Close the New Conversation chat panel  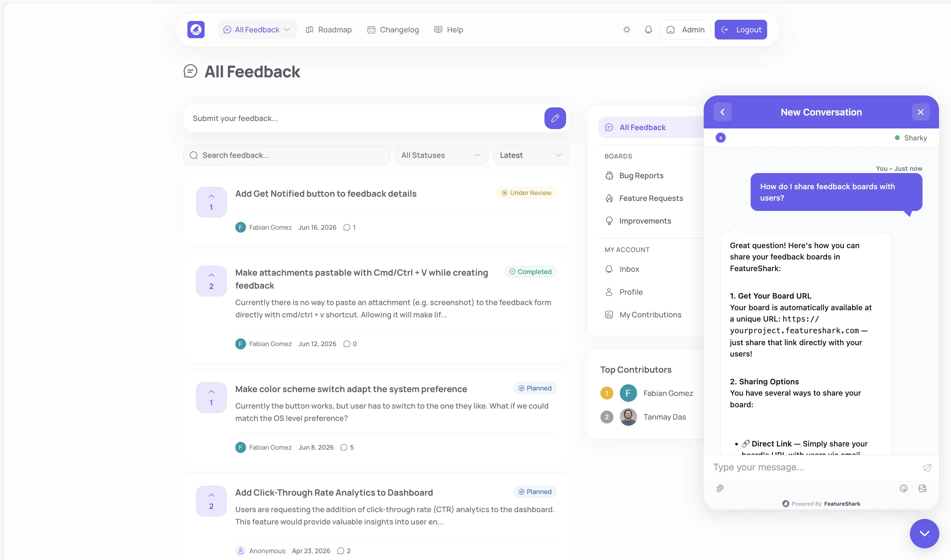921,112
